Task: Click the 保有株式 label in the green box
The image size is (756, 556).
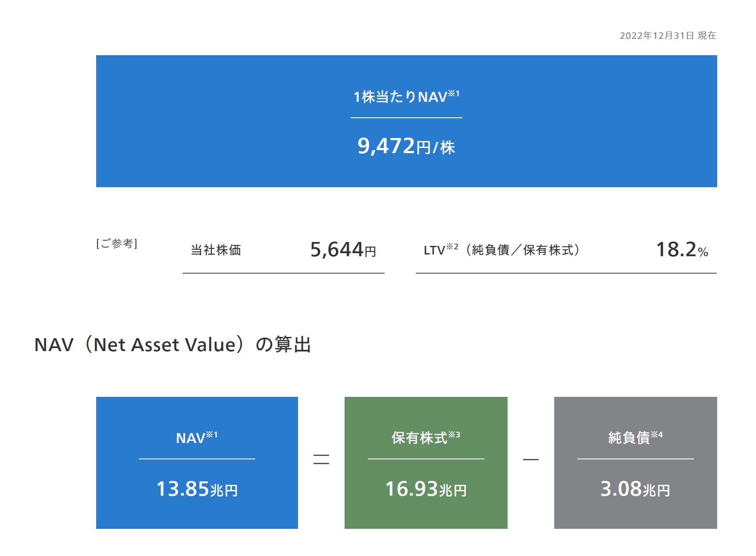Action: (x=419, y=438)
